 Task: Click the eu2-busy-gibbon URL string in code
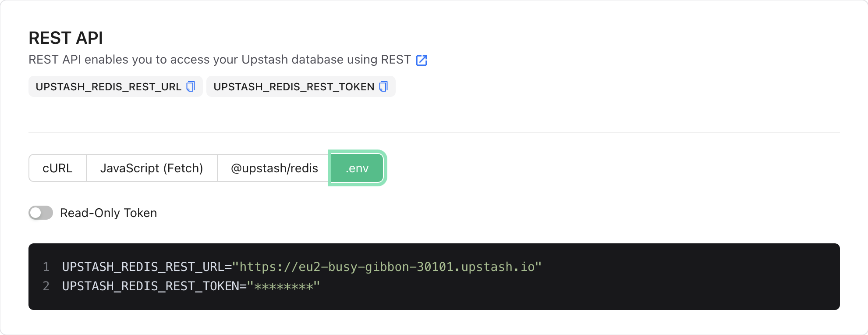click(x=387, y=267)
